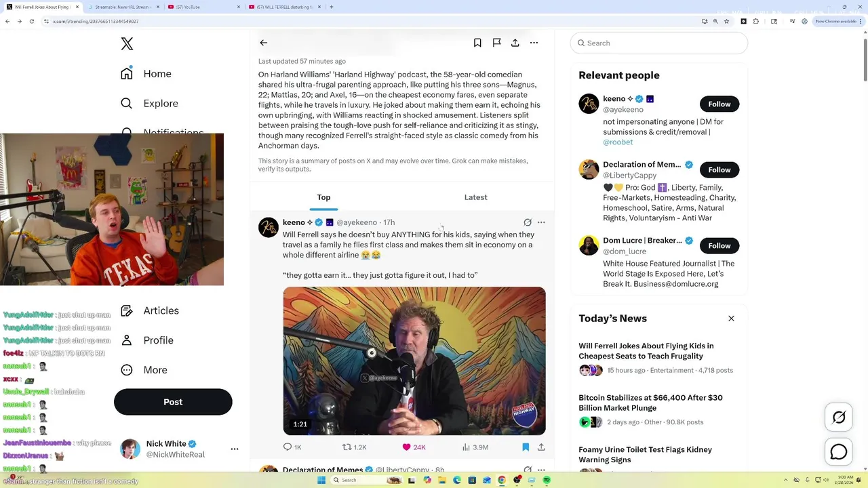Open the Home page from sidebar

(146, 74)
